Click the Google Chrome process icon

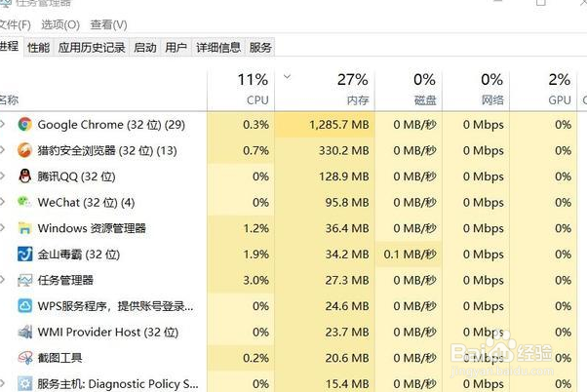(24, 124)
